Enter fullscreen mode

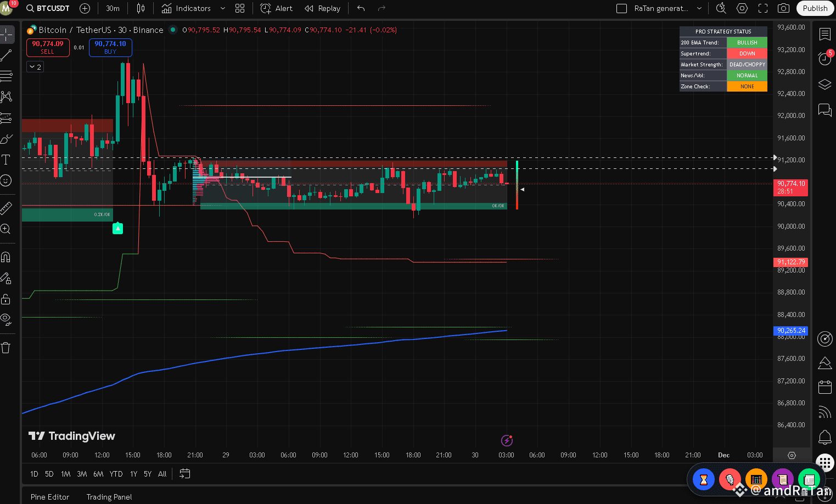tap(763, 8)
